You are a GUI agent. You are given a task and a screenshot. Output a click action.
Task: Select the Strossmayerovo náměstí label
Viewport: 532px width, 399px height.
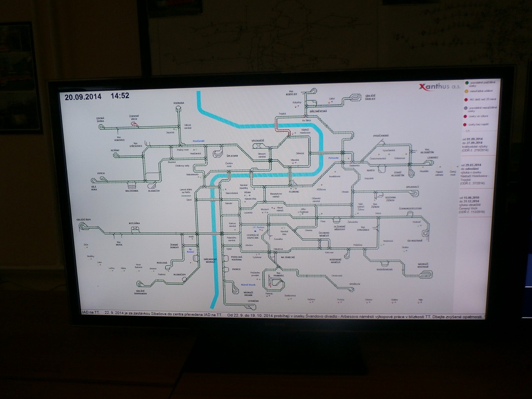[x=262, y=156]
